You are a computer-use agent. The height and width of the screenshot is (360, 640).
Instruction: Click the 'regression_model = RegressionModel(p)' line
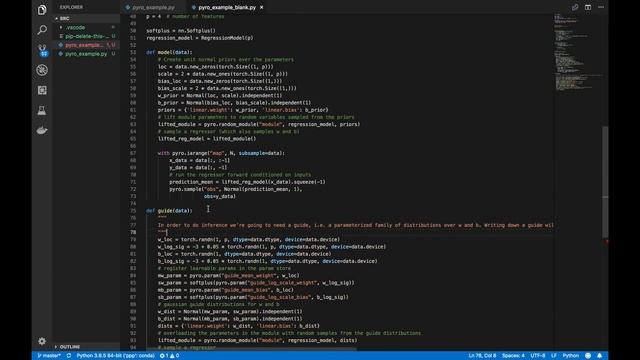(200, 38)
